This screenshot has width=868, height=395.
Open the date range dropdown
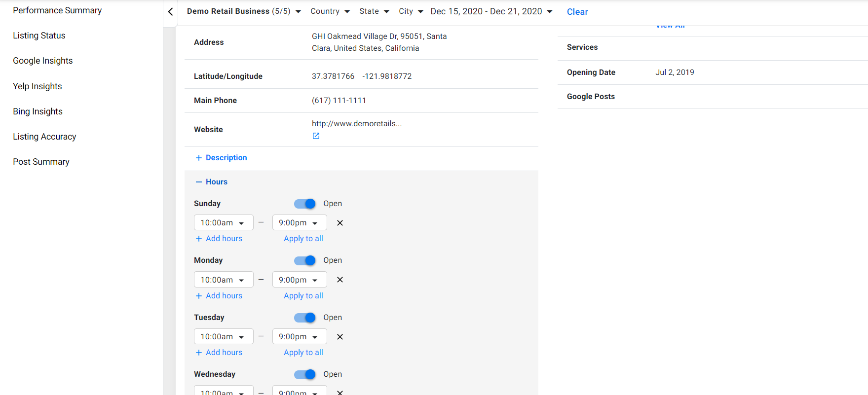pos(491,11)
